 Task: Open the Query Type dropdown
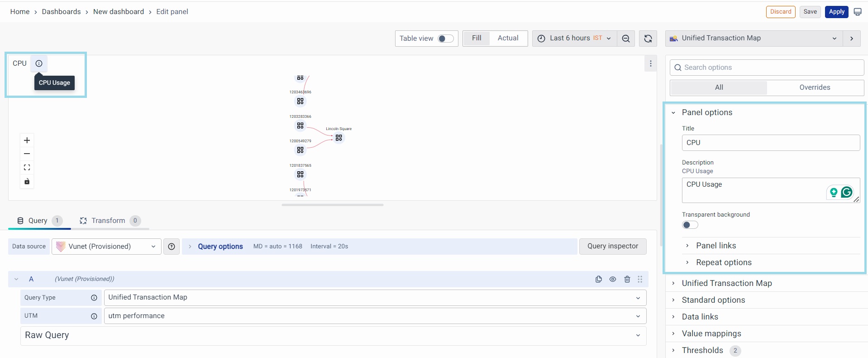pyautogui.click(x=375, y=298)
